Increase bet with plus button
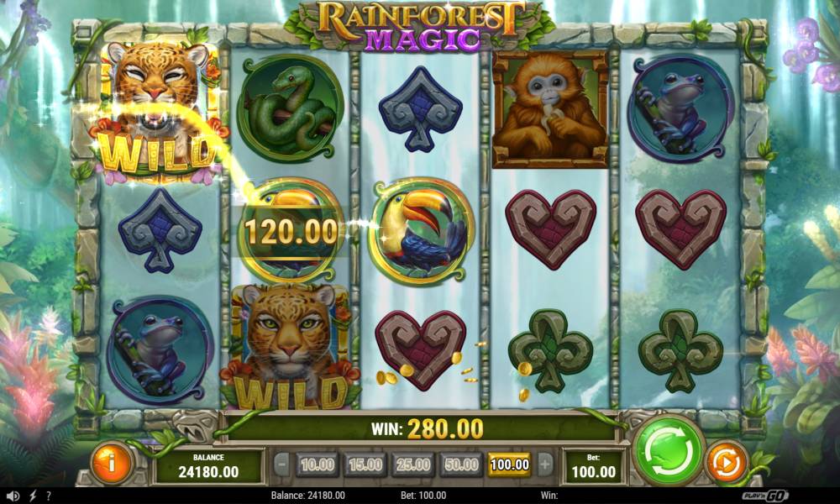Screen dimensions: 840x504 (x=544, y=465)
